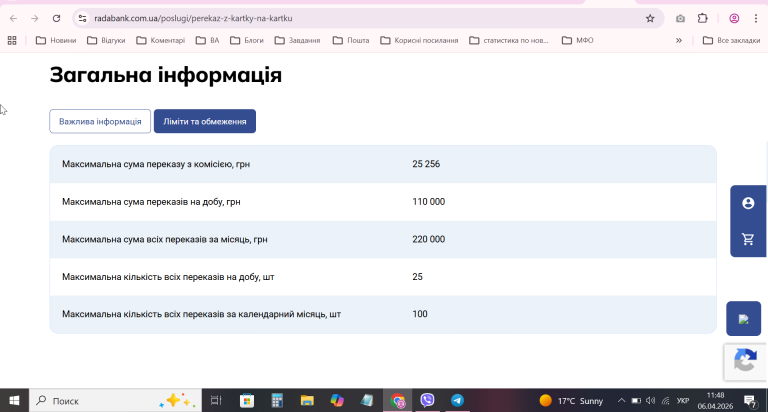Open the Chrome profile avatar icon

click(734, 19)
